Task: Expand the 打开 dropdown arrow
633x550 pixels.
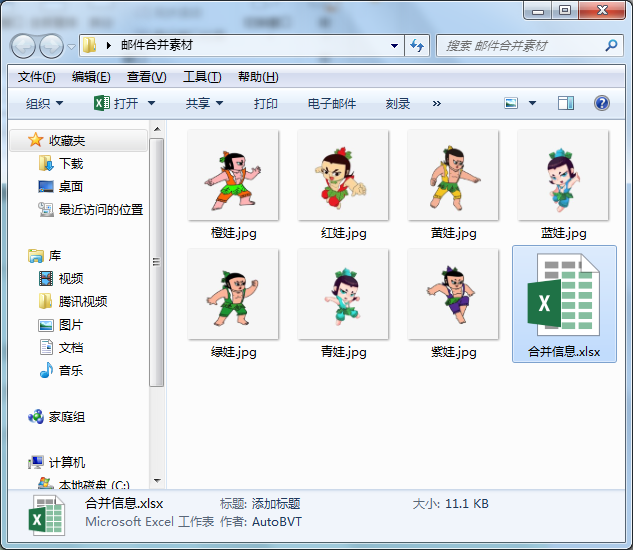Action: [x=151, y=103]
